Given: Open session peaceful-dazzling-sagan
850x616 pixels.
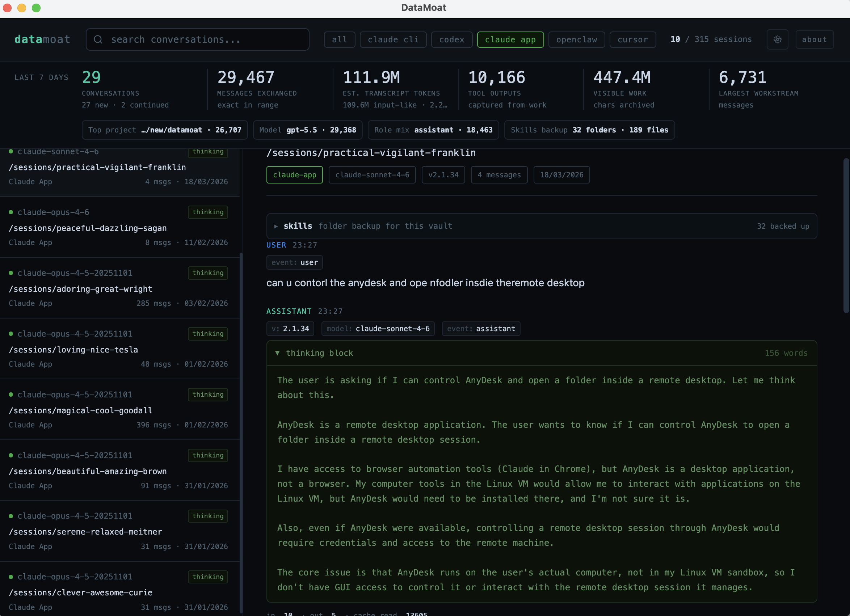Looking at the screenshot, I should (x=120, y=227).
